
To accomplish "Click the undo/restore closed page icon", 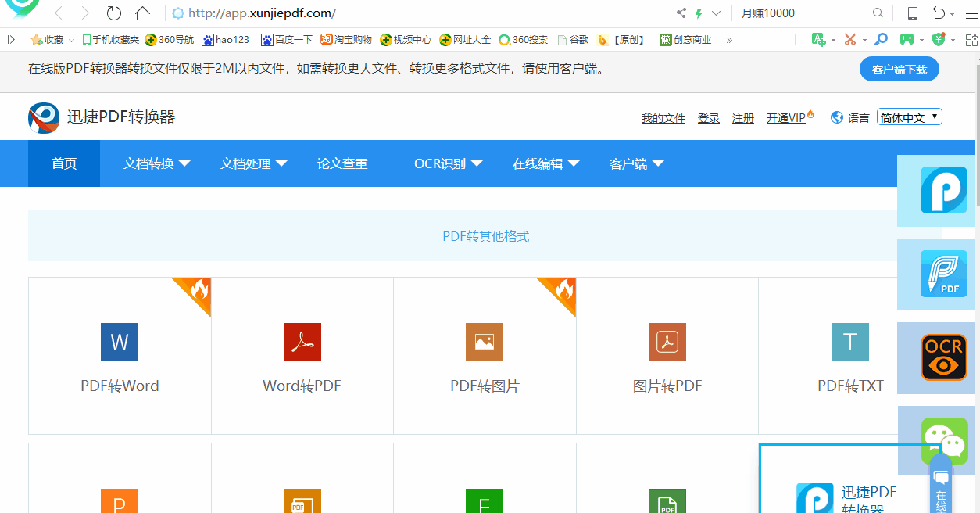I will point(939,13).
